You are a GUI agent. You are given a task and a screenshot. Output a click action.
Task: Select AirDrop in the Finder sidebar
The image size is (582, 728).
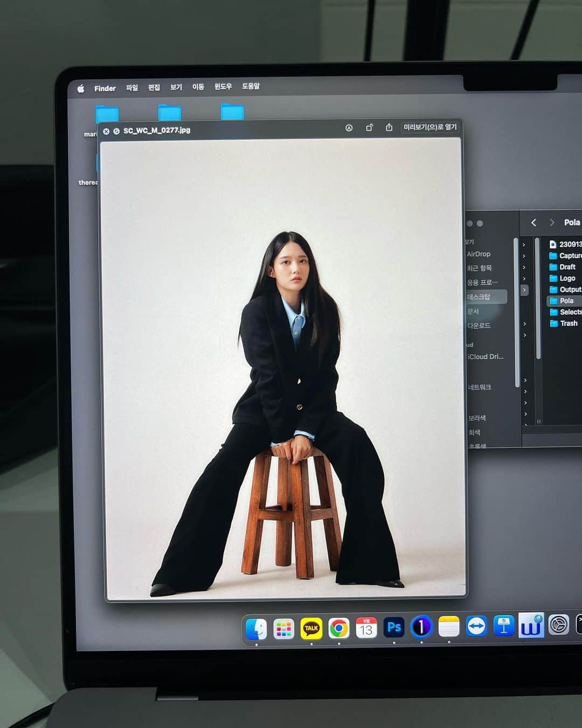(x=479, y=254)
